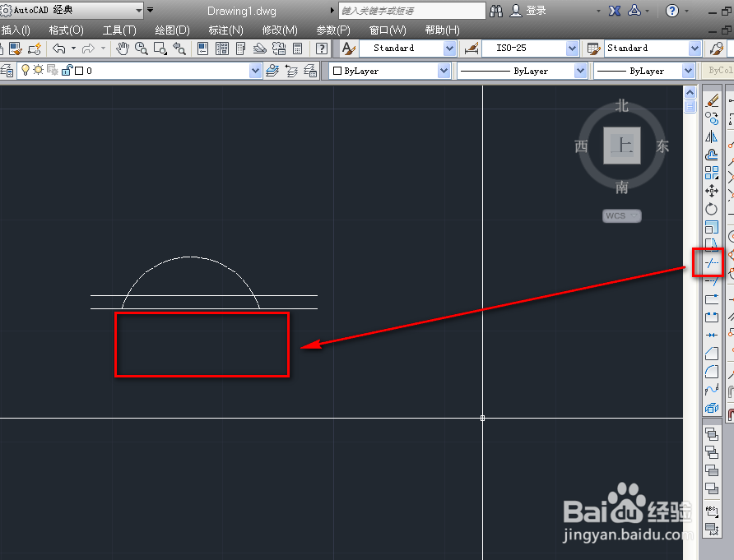Open the AutoCAD 经典 workspace dropdown

pos(139,10)
